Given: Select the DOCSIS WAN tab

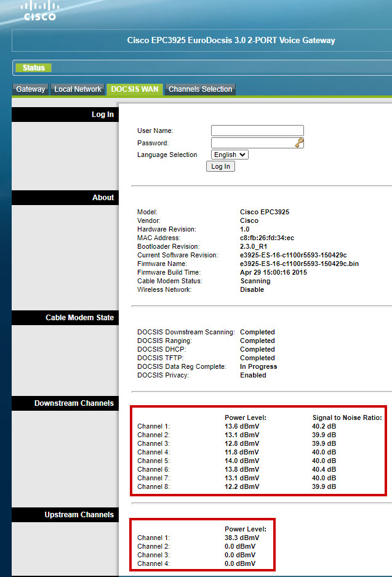Looking at the screenshot, I should click(x=134, y=89).
